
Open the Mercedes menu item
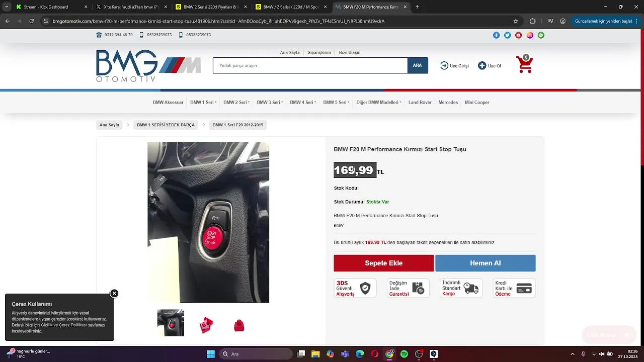(448, 103)
